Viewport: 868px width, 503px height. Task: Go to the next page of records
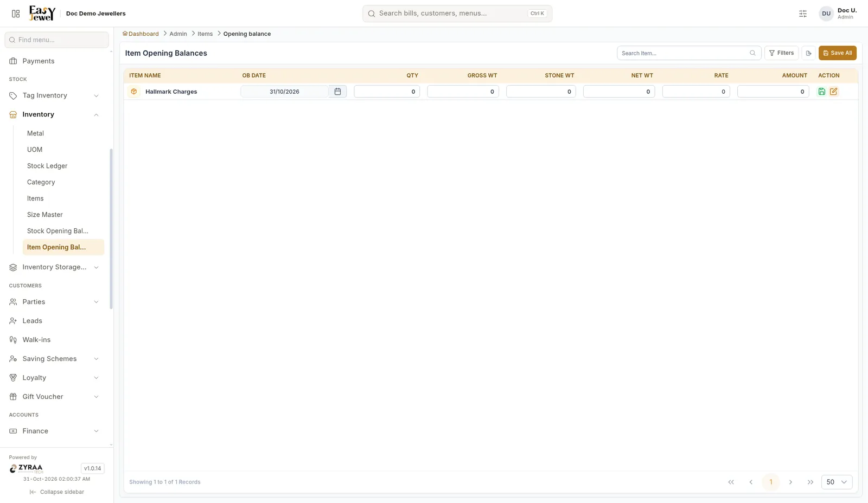(x=790, y=482)
